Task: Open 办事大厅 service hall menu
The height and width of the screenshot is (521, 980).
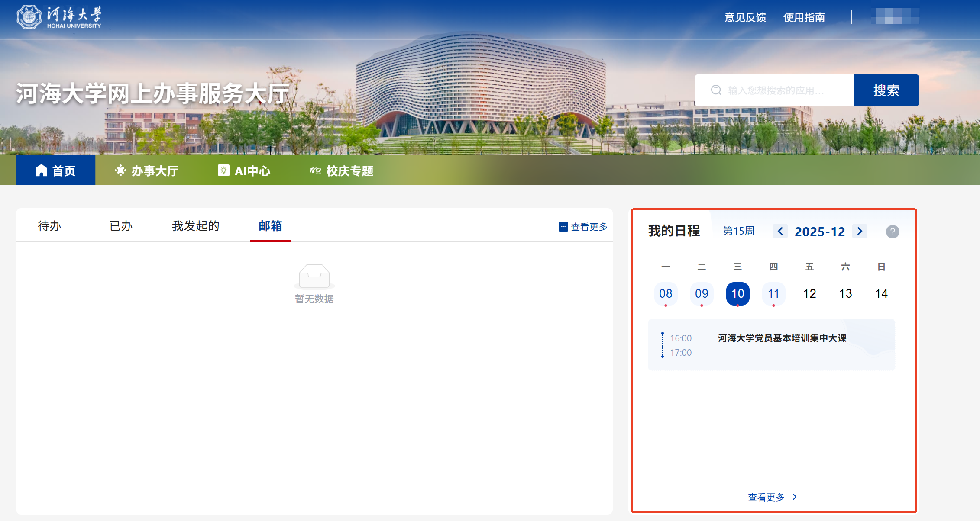Action: click(x=147, y=170)
